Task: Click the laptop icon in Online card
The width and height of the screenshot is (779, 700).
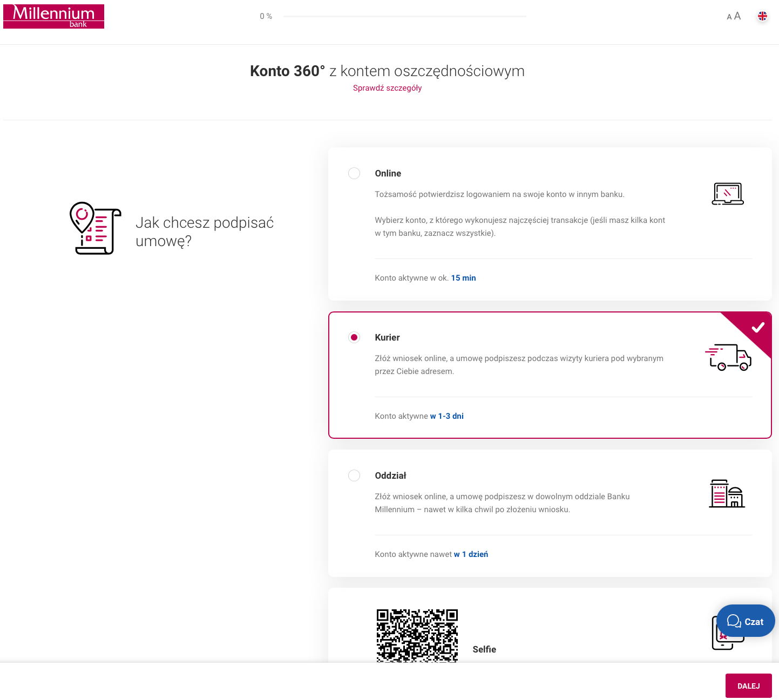Action: point(728,194)
